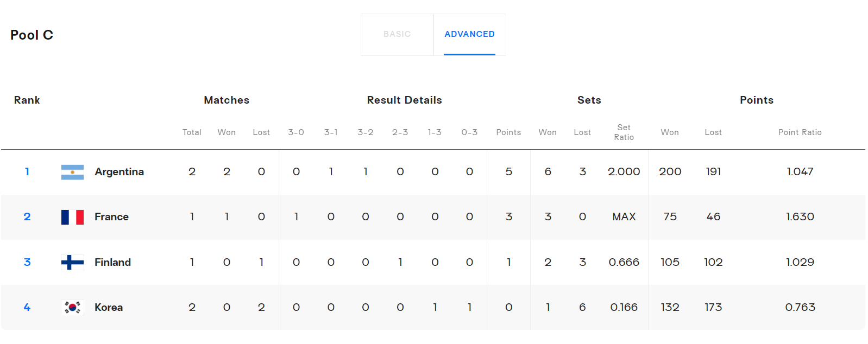868x344 pixels.
Task: Click the Korea flag icon
Action: coord(72,308)
